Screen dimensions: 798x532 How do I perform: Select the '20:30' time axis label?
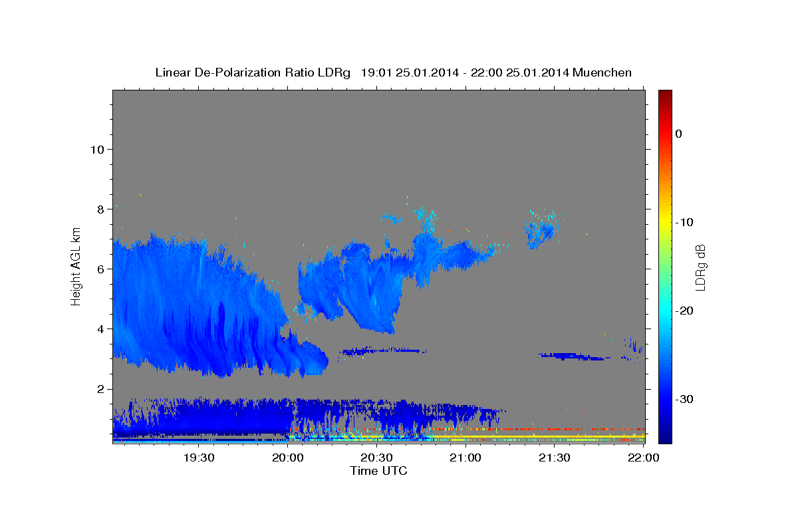376,458
